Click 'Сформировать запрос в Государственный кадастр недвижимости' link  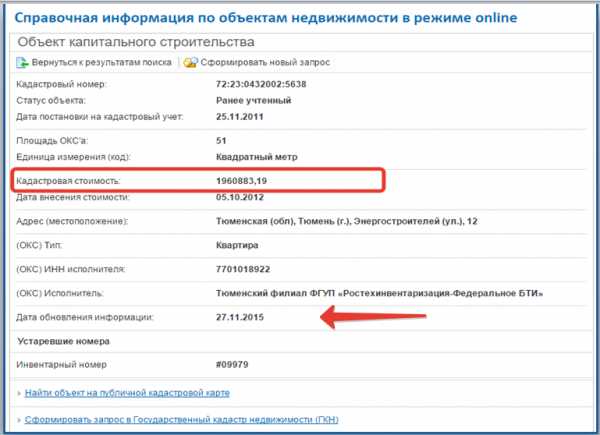point(181,420)
